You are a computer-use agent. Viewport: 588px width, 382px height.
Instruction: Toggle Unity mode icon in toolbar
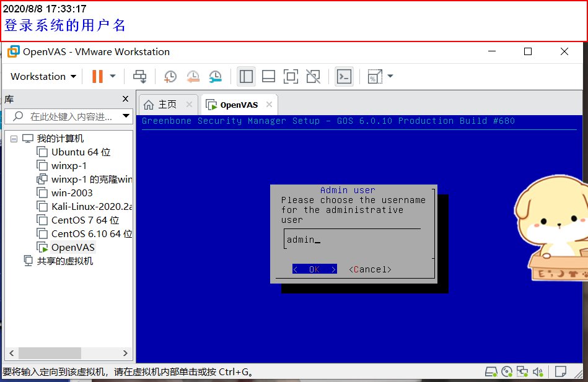[x=313, y=77]
